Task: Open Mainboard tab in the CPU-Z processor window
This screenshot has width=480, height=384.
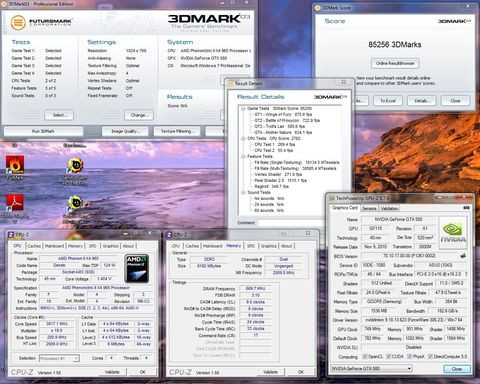Action: click(54, 246)
